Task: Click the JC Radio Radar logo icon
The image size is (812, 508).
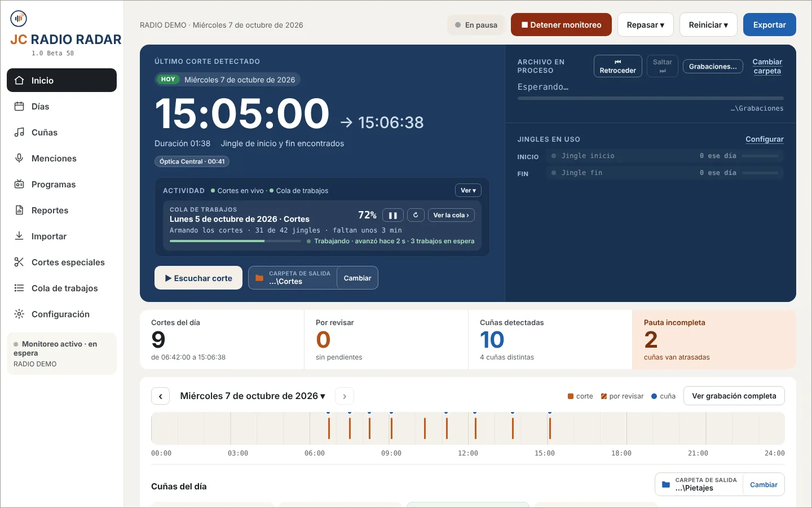Action: pyautogui.click(x=19, y=19)
